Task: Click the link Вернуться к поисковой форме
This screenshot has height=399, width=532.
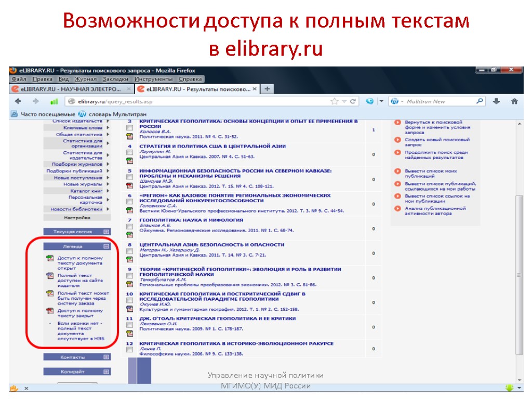Action: (437, 127)
